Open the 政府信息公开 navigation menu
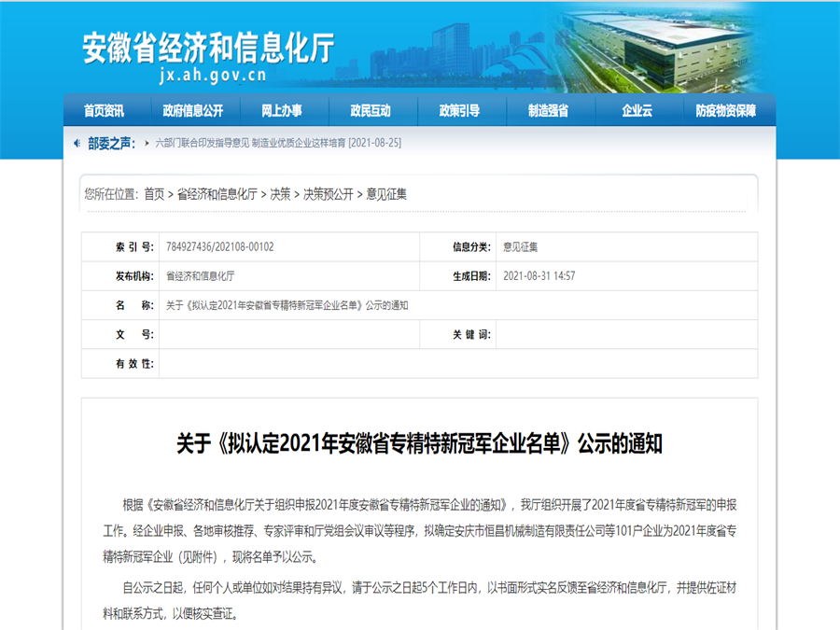 pyautogui.click(x=193, y=110)
